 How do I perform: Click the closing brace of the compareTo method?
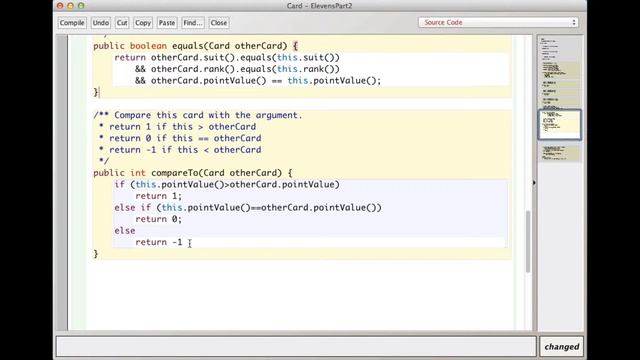coord(96,254)
